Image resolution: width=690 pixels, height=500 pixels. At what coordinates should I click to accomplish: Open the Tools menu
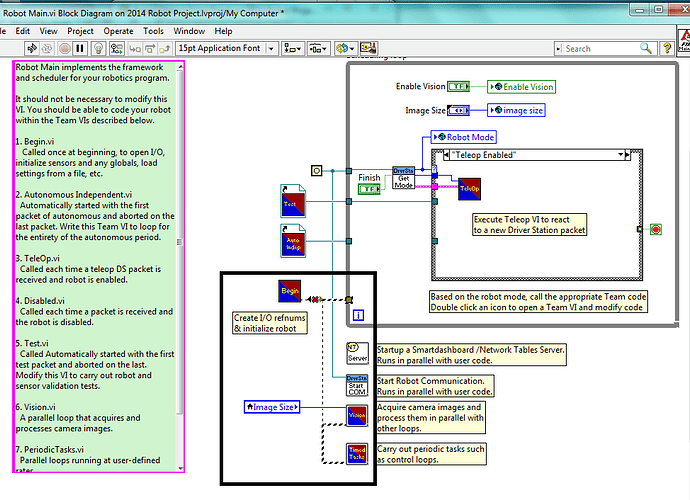coord(153,31)
